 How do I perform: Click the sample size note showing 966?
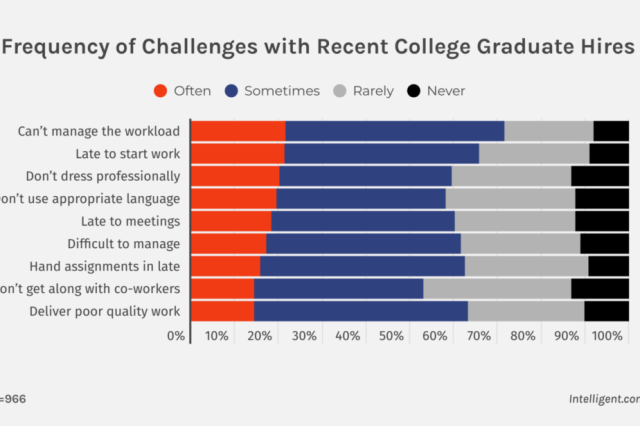(13, 397)
